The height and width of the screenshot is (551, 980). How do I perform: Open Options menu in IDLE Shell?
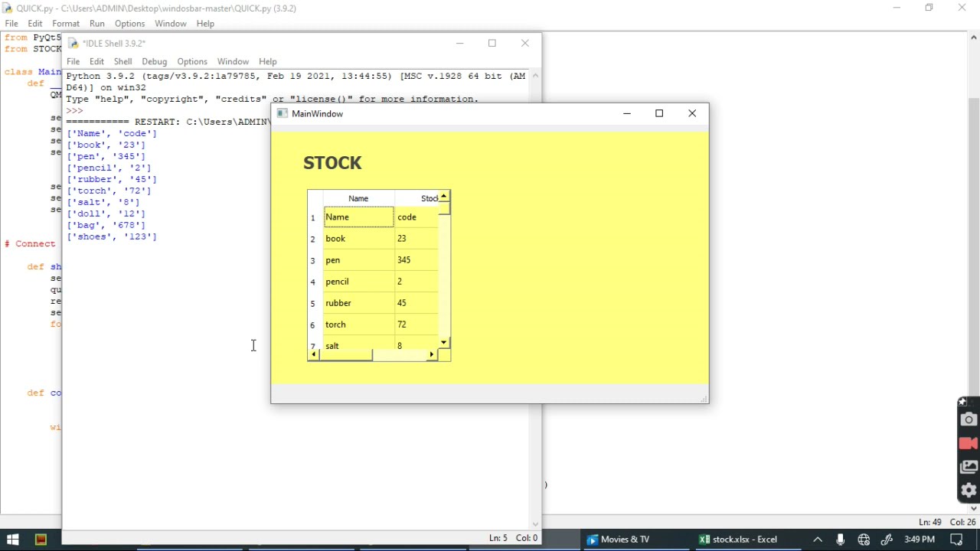point(192,61)
